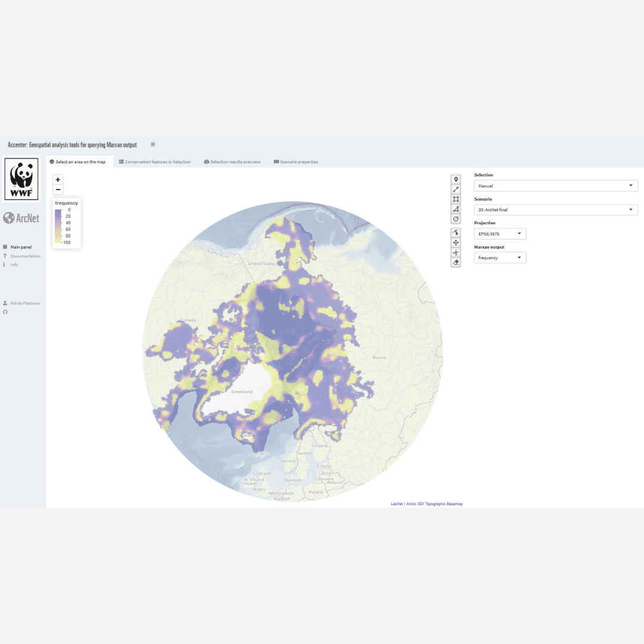644x644 pixels.
Task: Open the Documentation sidebar item
Action: [x=25, y=256]
